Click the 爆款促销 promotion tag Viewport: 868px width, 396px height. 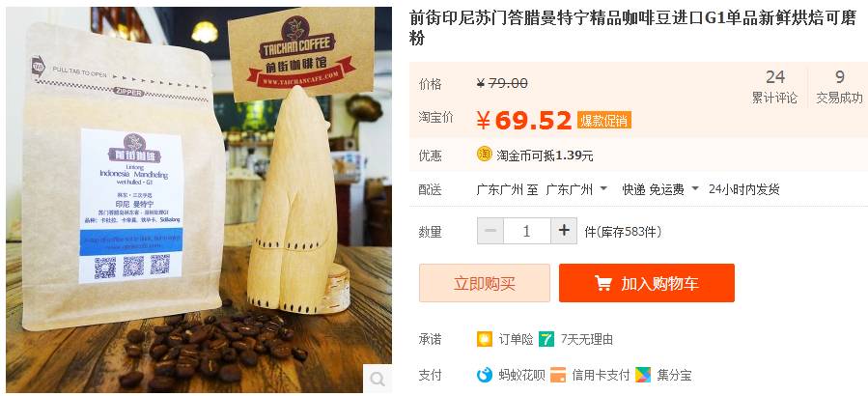click(x=604, y=120)
